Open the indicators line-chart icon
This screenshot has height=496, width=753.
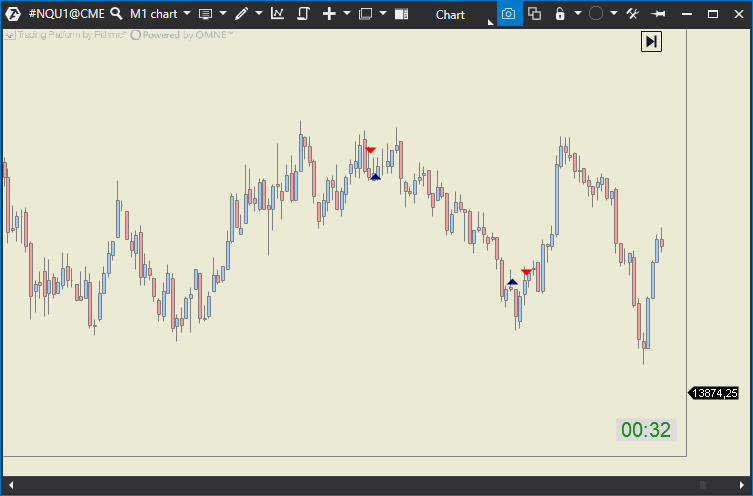(277, 13)
